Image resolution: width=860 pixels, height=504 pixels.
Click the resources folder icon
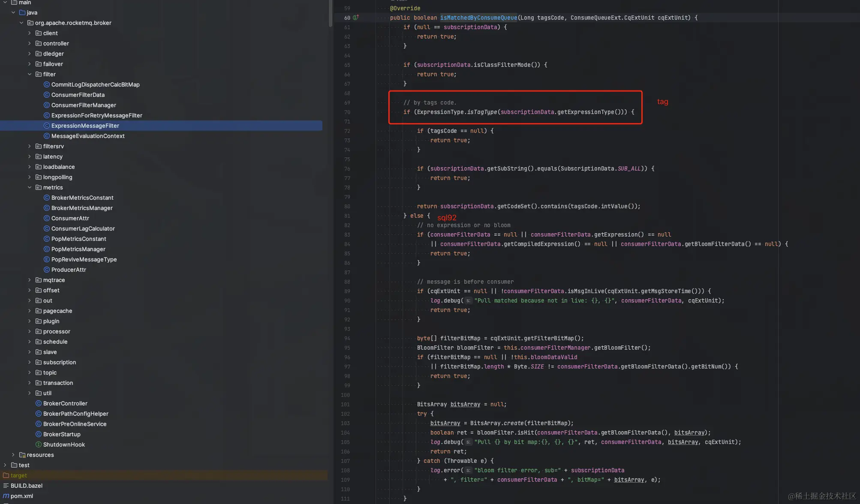click(22, 455)
